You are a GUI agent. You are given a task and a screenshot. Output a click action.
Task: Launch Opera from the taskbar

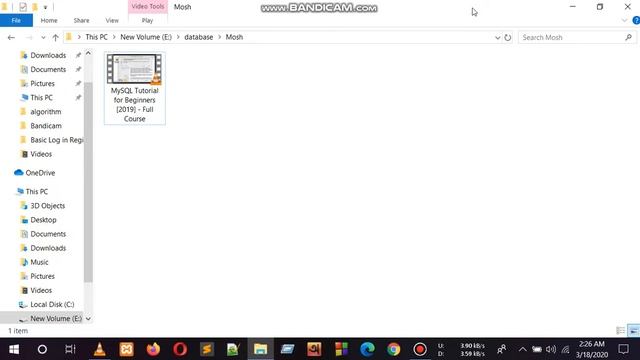tap(180, 349)
